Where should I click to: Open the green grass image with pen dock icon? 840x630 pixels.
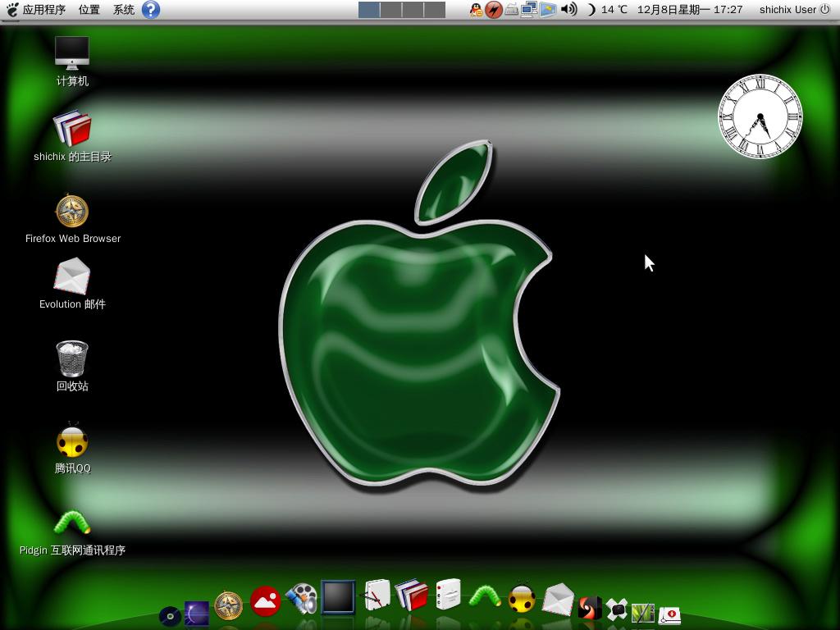point(643,613)
